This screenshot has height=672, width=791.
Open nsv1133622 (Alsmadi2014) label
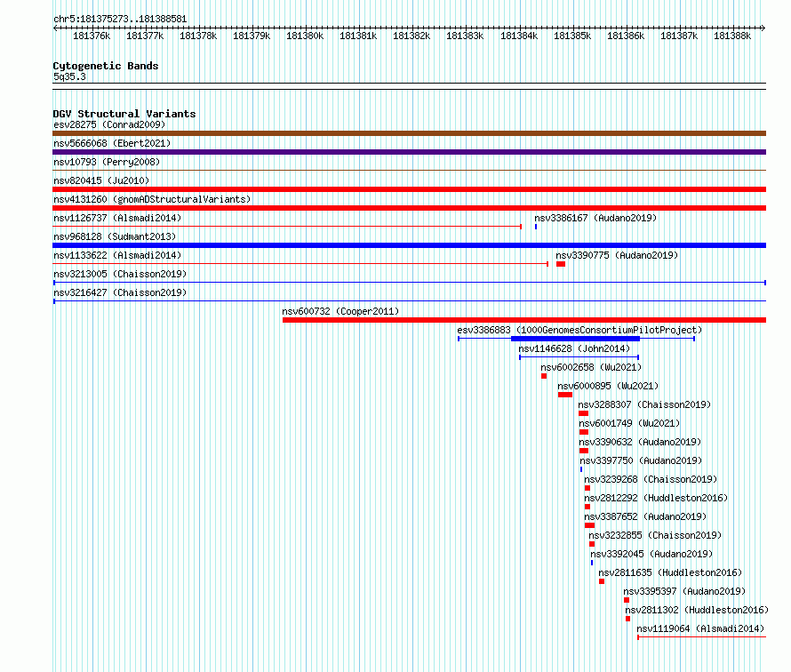coord(117,255)
